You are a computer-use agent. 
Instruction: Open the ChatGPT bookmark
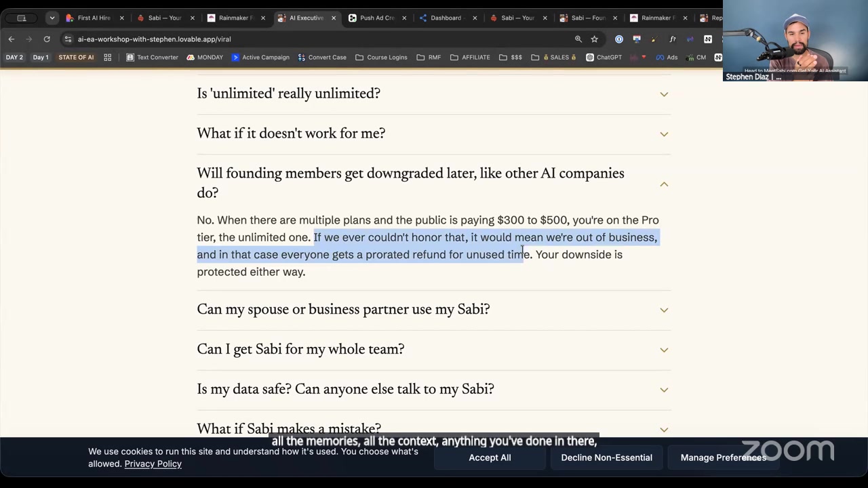click(604, 58)
